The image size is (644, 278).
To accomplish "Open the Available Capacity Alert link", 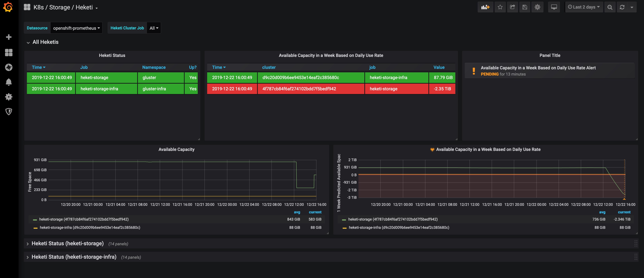I will click(538, 68).
